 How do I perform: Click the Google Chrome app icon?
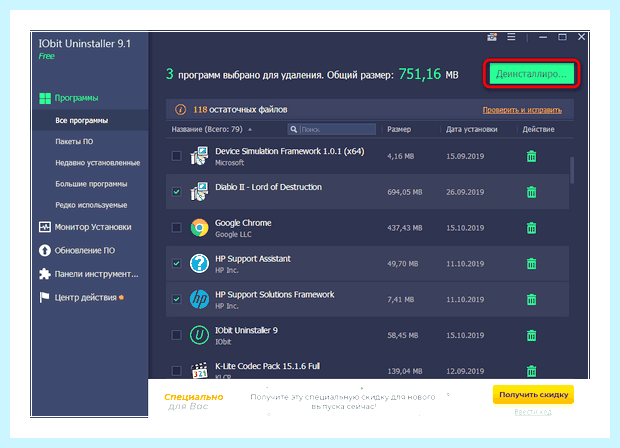click(x=199, y=228)
